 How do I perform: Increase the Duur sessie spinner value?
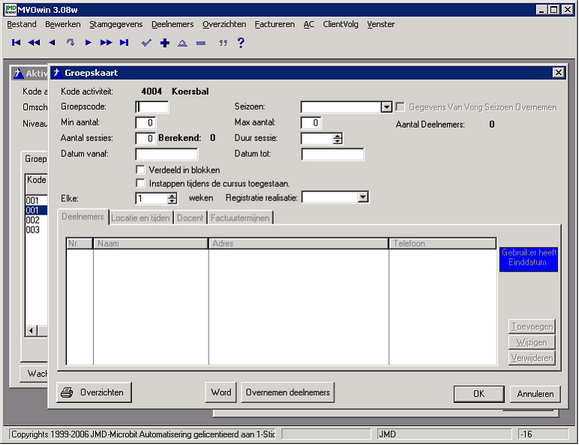point(337,136)
